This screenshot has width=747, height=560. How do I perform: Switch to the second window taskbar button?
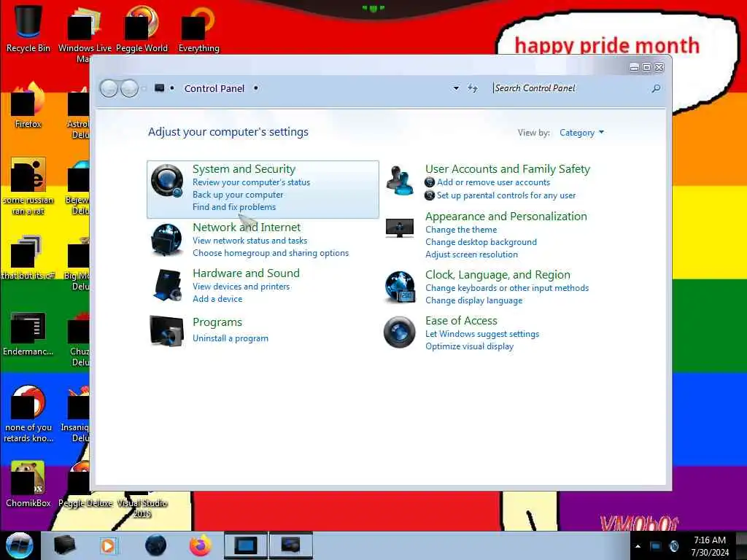[291, 545]
